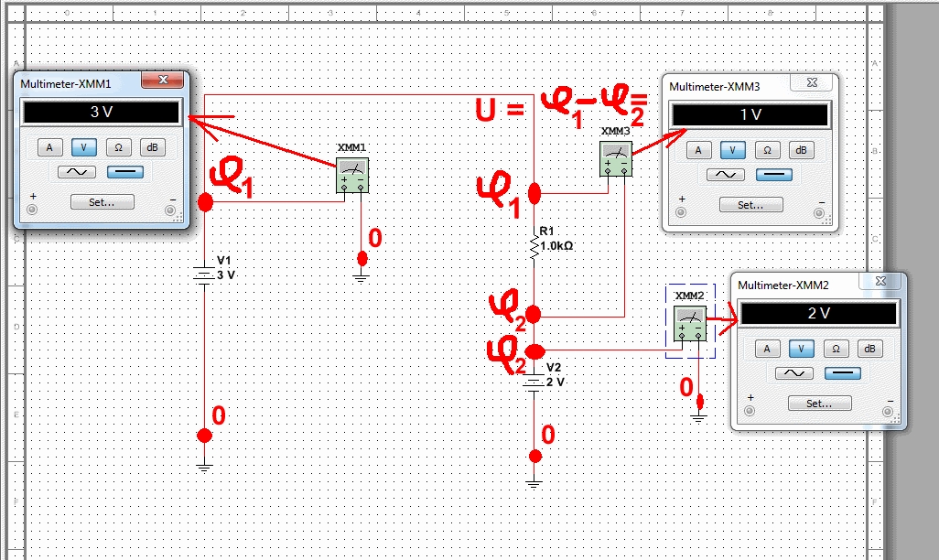Click the R1 1.0kΩ resistor symbol
This screenshot has height=560, width=939.
534,245
